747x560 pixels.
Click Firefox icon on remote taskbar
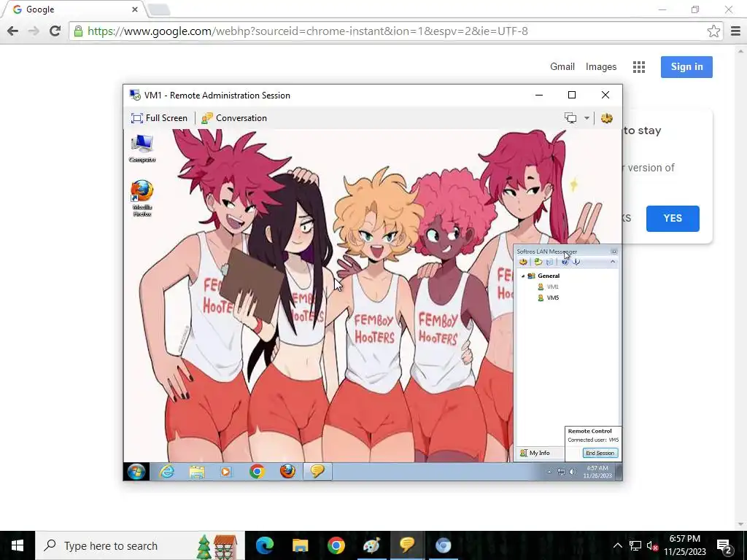[287, 472]
